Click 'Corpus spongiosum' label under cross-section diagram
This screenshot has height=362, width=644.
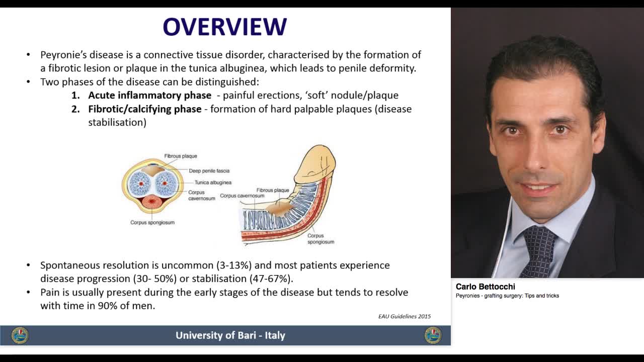coord(152,222)
